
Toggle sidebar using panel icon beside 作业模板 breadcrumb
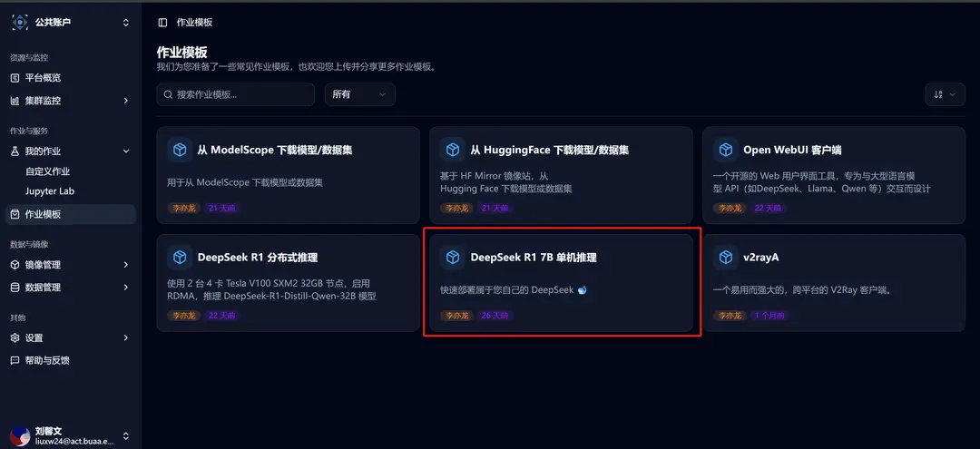[162, 23]
